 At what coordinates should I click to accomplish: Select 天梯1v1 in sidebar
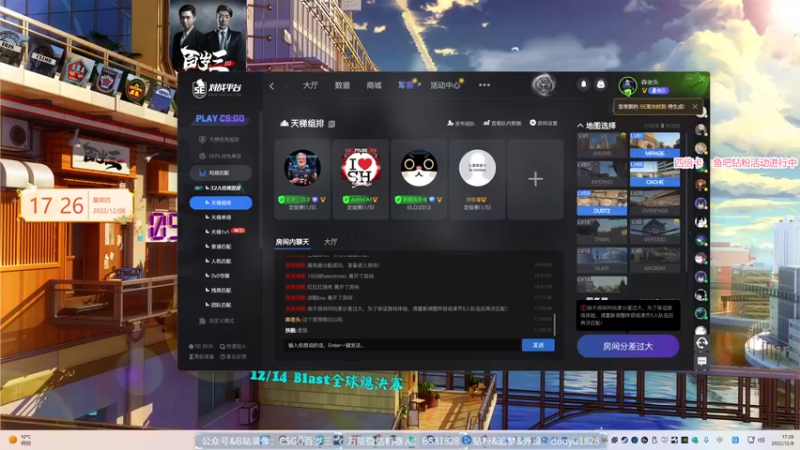(220, 232)
